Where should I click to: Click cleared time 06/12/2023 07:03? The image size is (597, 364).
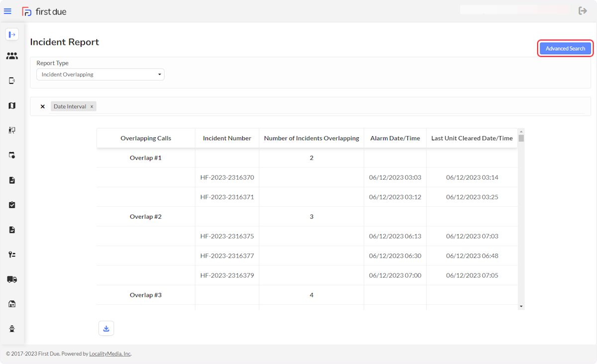tap(472, 236)
